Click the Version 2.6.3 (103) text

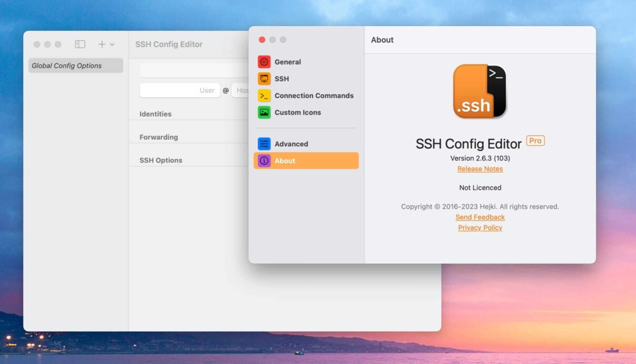coord(480,158)
